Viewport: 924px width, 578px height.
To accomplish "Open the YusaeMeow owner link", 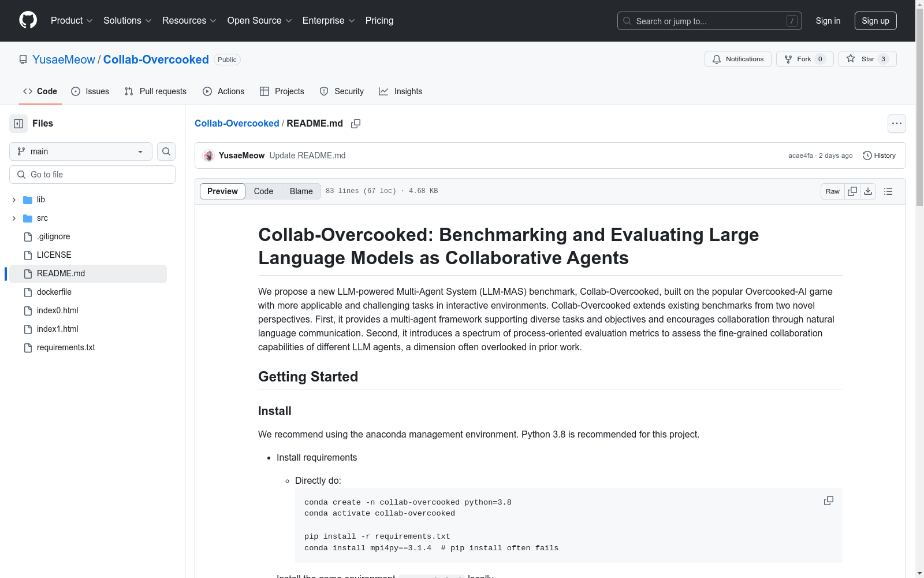I will [x=64, y=60].
